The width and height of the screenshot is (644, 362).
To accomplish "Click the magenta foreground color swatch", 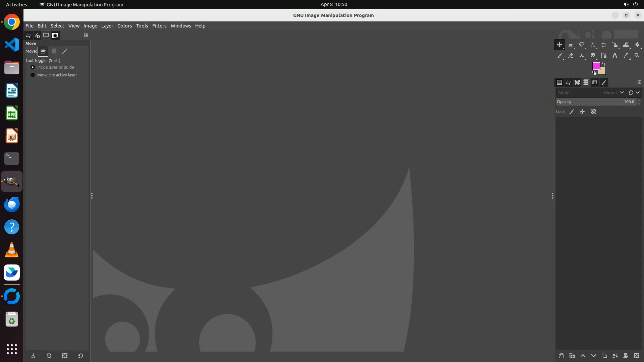I will [596, 66].
